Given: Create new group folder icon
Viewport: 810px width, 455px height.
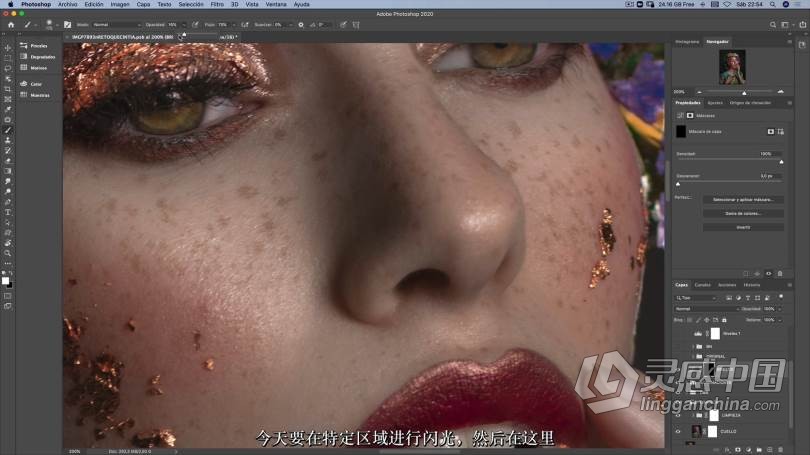Looking at the screenshot, I should 759,450.
